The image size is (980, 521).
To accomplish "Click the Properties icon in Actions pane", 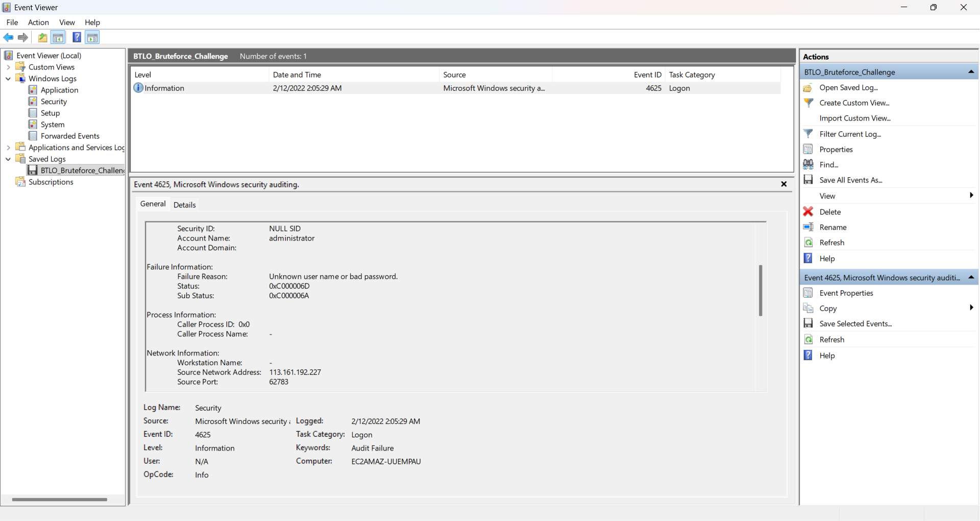I will tap(808, 149).
